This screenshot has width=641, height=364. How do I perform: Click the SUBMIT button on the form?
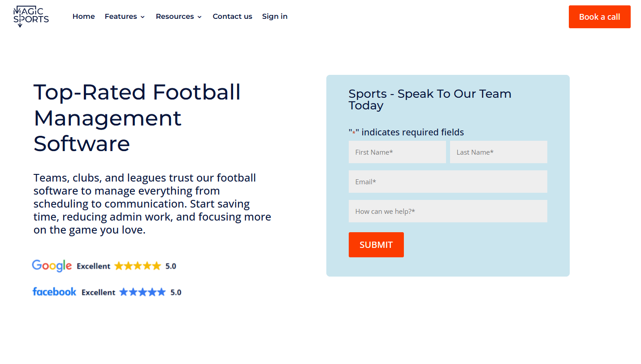376,244
